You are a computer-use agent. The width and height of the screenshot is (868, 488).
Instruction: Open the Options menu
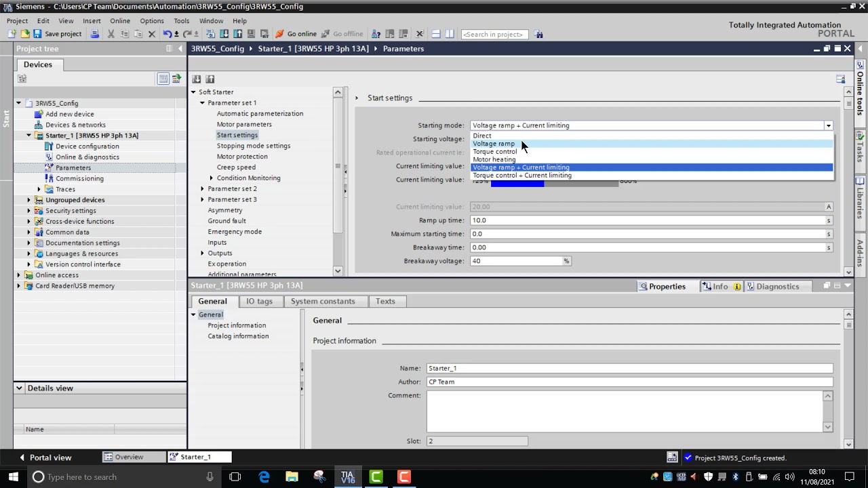(x=152, y=21)
